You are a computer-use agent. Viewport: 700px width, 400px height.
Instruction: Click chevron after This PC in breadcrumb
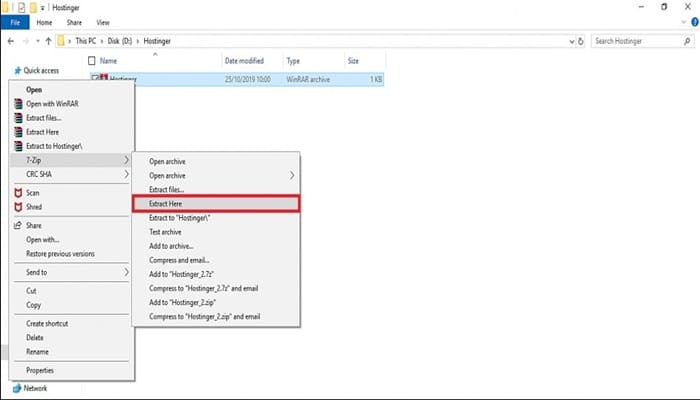coord(102,41)
